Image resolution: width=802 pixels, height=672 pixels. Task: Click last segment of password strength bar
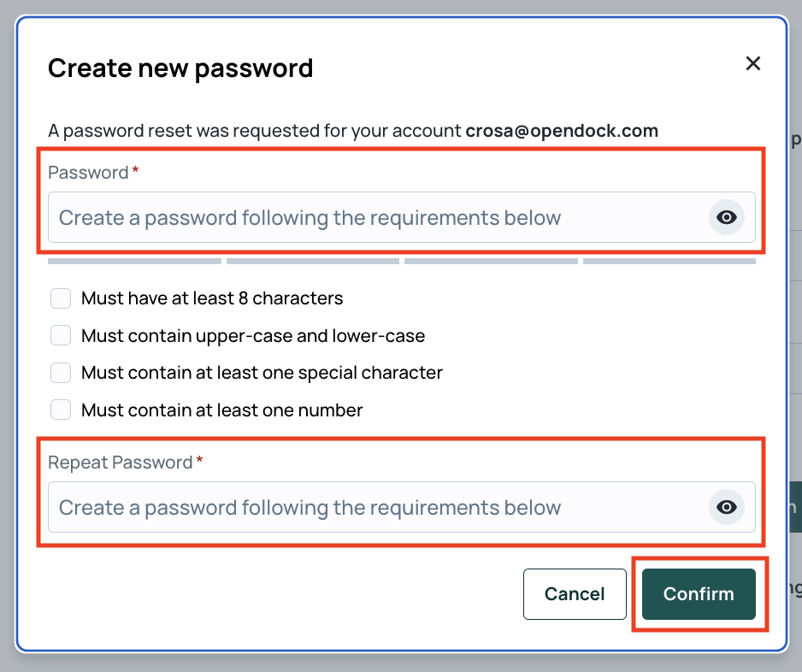(669, 262)
